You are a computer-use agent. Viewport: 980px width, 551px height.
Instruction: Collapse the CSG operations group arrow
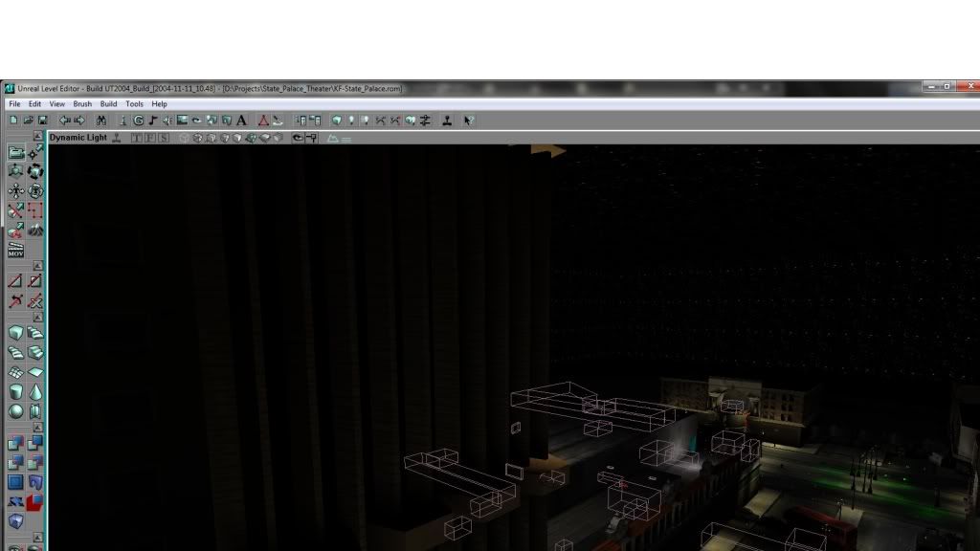tap(37, 428)
